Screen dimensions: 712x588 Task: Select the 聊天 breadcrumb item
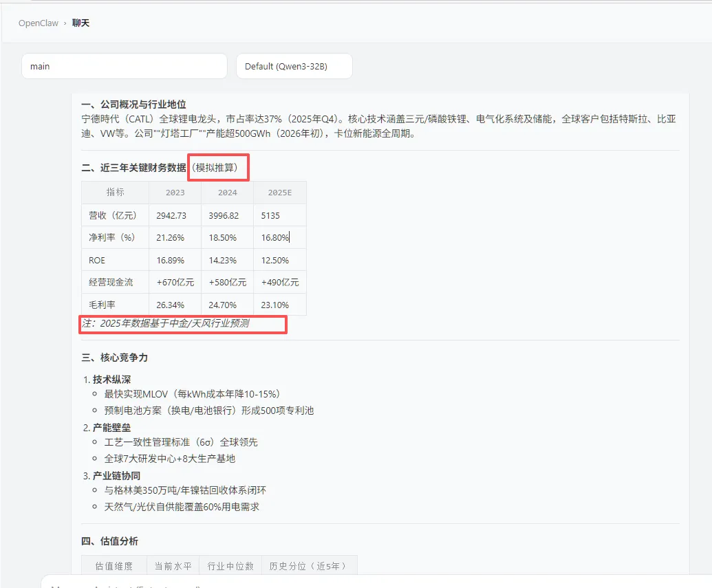tap(80, 23)
